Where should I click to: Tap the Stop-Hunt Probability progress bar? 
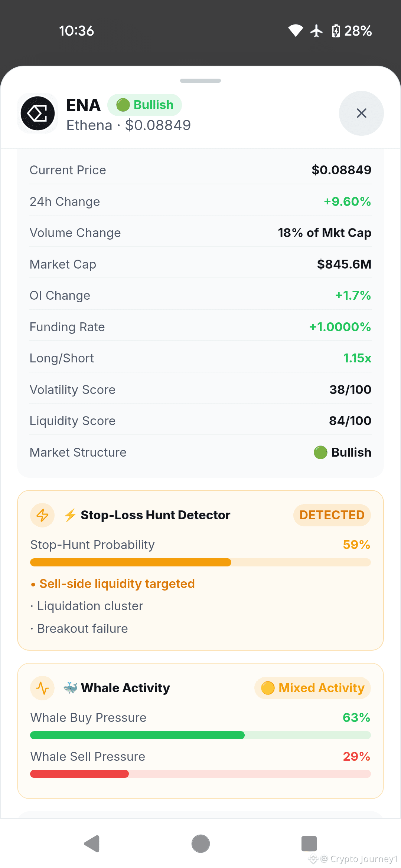click(x=200, y=562)
